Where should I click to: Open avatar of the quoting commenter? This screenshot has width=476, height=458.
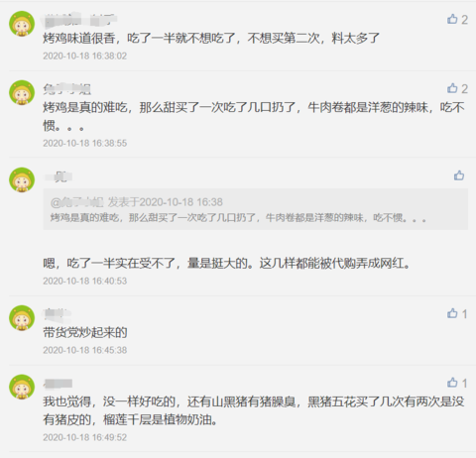pos(22,180)
